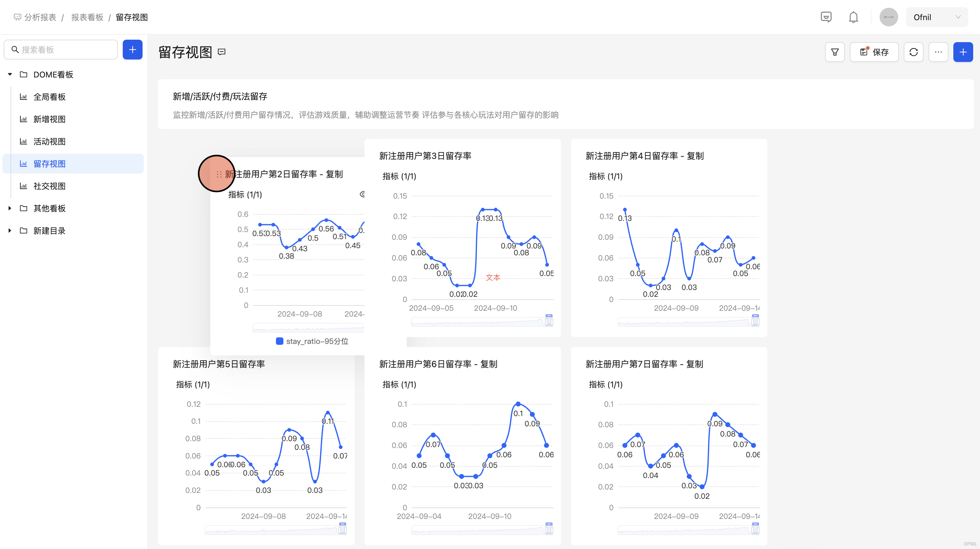Toggle the eye icon on 第2日留存率 chart
This screenshot has width=980, height=549.
(362, 195)
